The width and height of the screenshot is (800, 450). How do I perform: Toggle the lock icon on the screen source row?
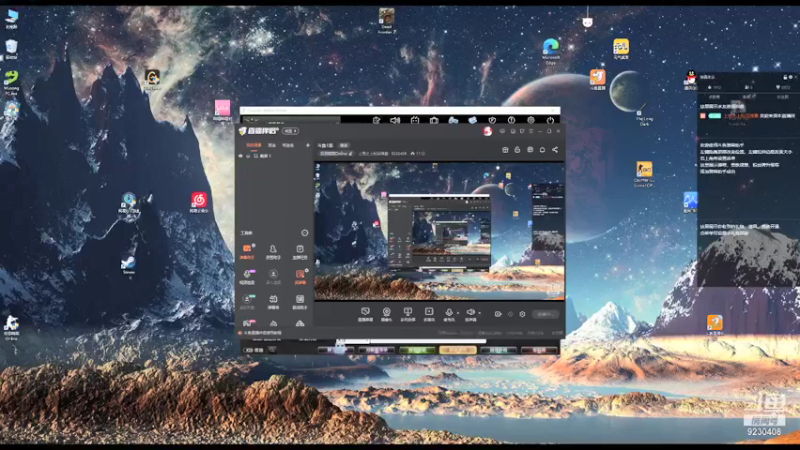point(248,156)
